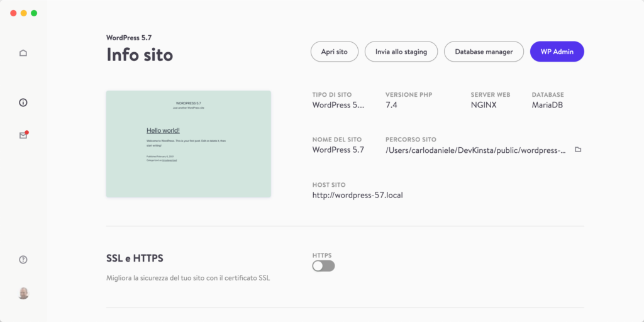This screenshot has height=322, width=644.
Task: Click the truncated TIPO DI SITO value
Action: pos(338,105)
